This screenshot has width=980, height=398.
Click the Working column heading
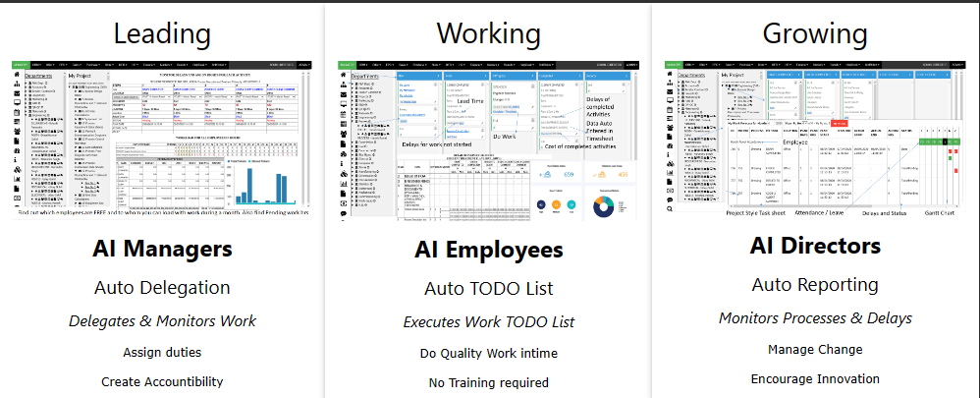tap(488, 33)
